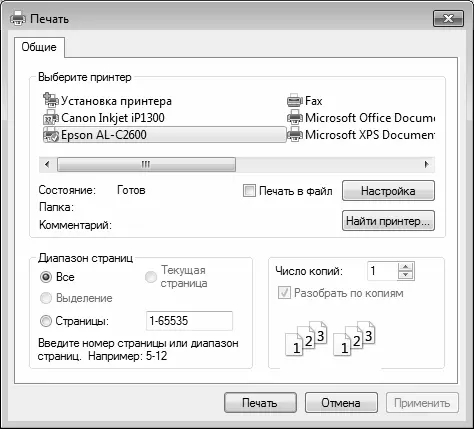Click the Отмена button
Viewport: 474px width, 429px height.
[x=341, y=403]
